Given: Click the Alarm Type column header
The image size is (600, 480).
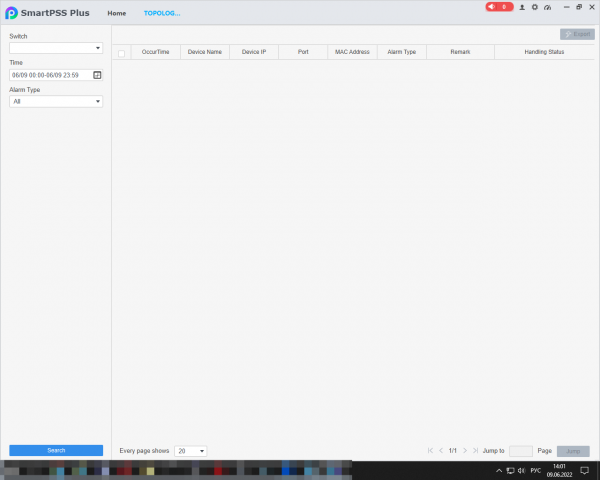Looking at the screenshot, I should tap(402, 52).
